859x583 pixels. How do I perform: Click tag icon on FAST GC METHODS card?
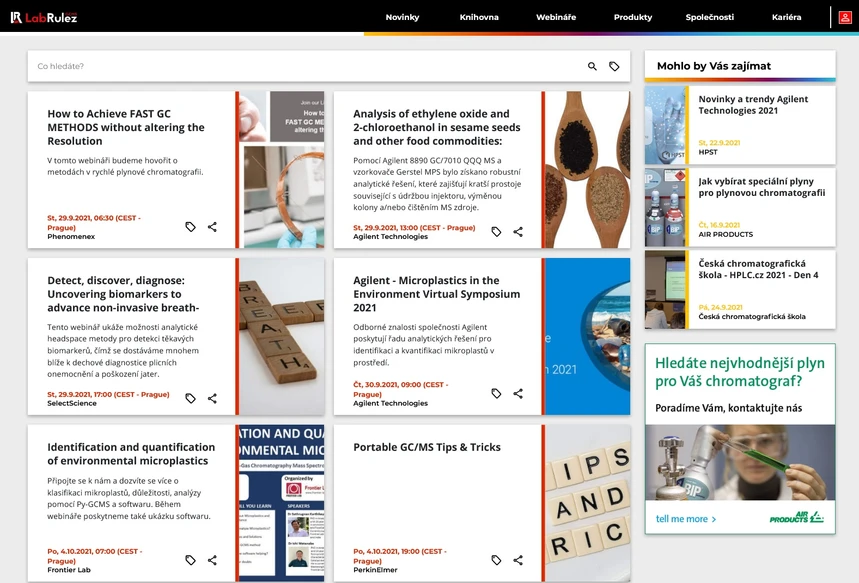190,227
